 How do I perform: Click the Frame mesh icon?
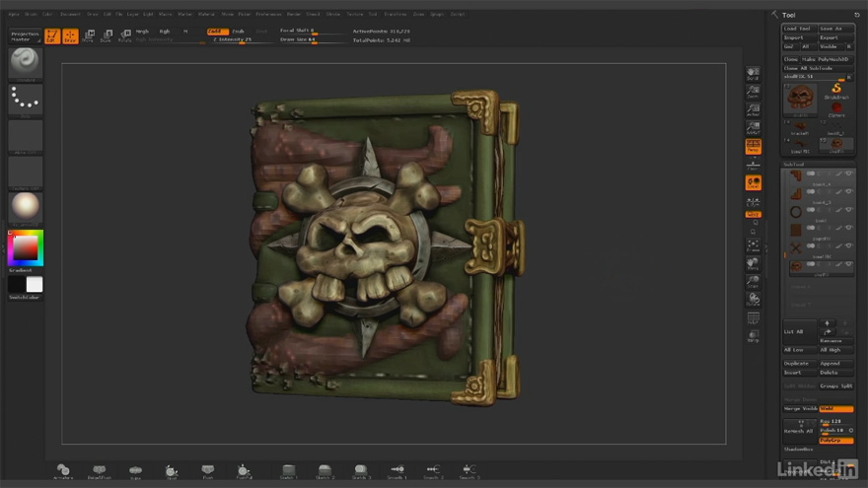[753, 245]
